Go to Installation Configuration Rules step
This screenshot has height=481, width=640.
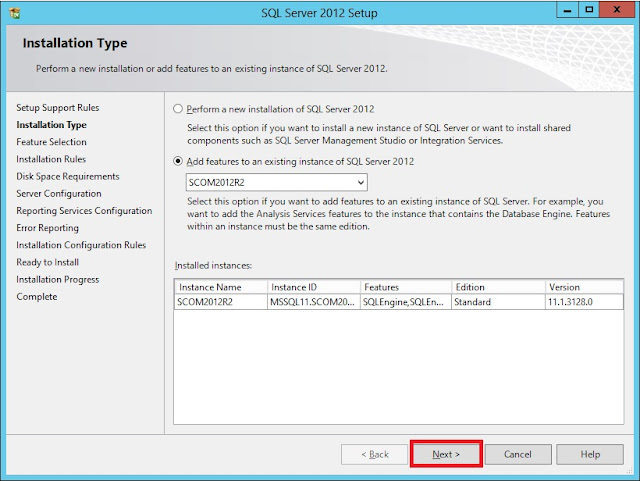point(81,245)
